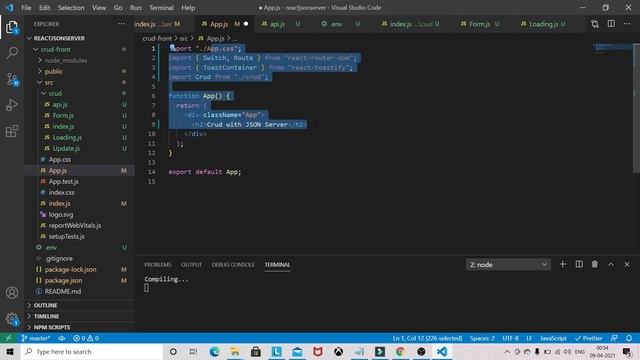640x360 pixels.
Task: Open the PROBLEMS panel tab
Action: [158, 264]
